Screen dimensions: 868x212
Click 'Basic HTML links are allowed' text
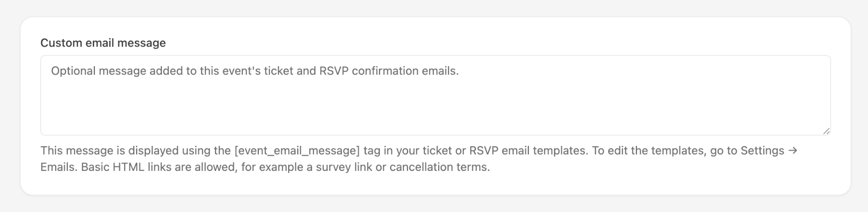[x=159, y=167]
